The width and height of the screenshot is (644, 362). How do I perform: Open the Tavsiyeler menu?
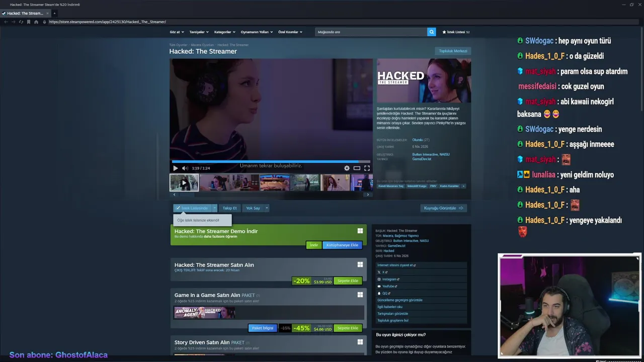click(x=199, y=32)
